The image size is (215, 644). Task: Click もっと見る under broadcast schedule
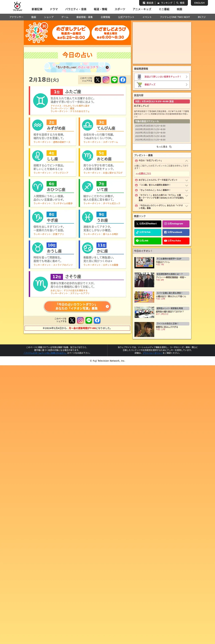[162, 147]
